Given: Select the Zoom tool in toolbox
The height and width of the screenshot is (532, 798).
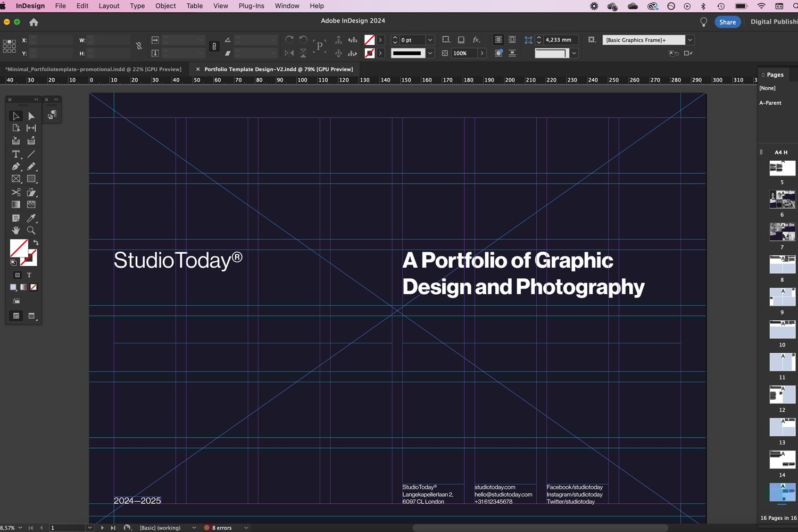Looking at the screenshot, I should (31, 230).
